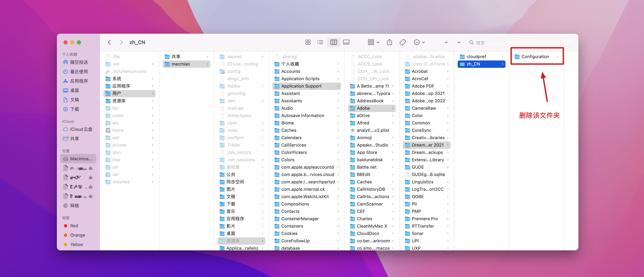Open the Network sidebar item

pyautogui.click(x=74, y=206)
